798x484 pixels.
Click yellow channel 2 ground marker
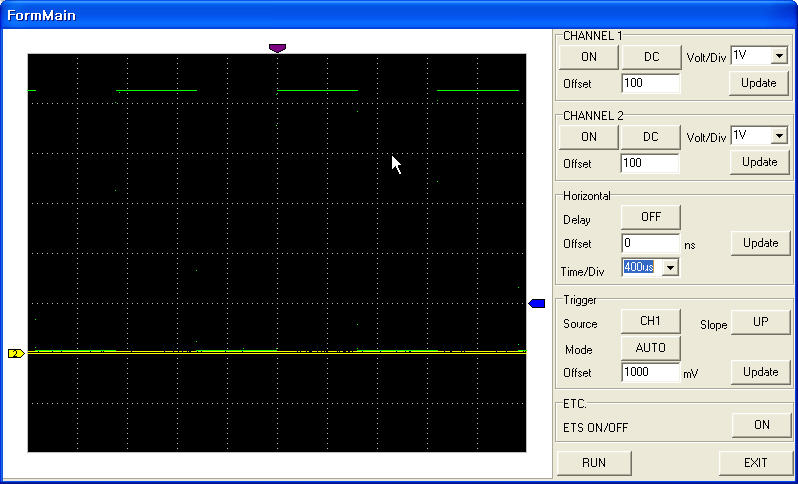point(16,353)
